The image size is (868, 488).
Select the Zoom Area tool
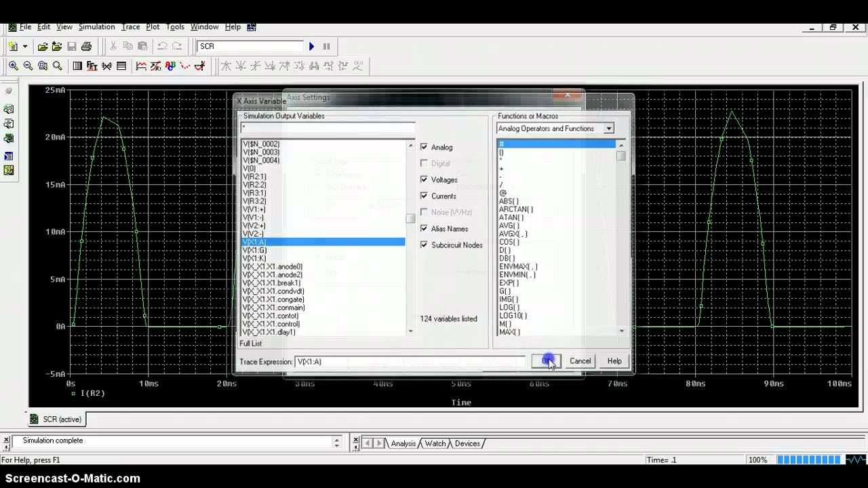tap(43, 66)
